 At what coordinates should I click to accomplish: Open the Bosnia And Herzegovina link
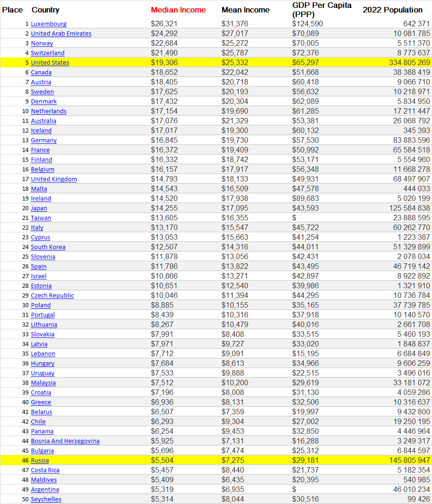pos(65,441)
